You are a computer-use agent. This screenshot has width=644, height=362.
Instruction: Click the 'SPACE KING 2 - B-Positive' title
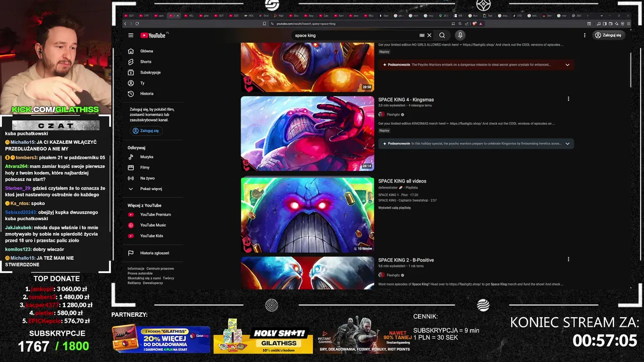pos(406,260)
